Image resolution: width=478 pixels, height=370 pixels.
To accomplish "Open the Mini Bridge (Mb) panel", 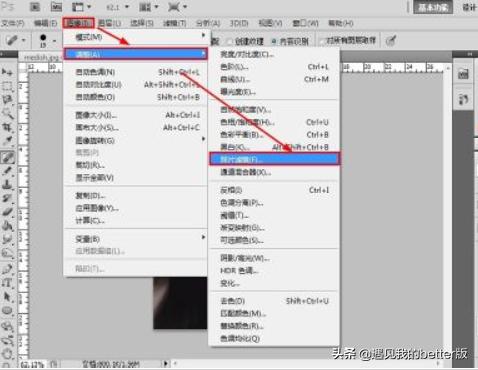I will tap(56, 7).
